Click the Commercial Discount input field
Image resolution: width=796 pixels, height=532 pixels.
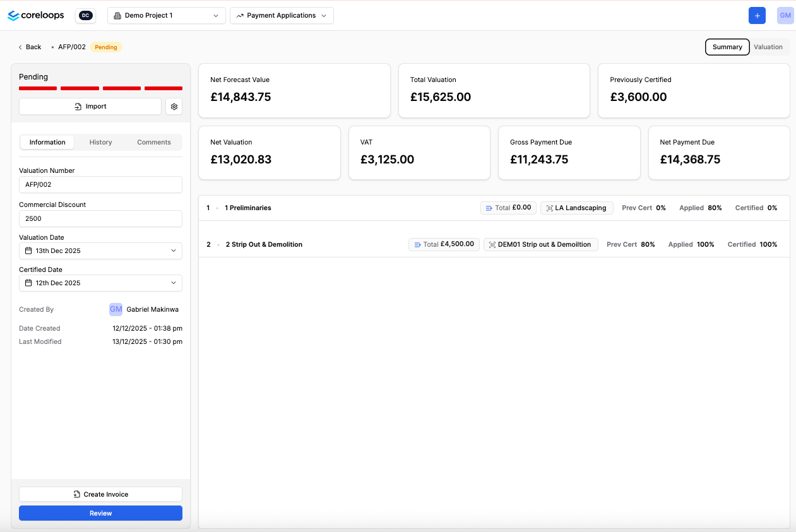point(100,219)
